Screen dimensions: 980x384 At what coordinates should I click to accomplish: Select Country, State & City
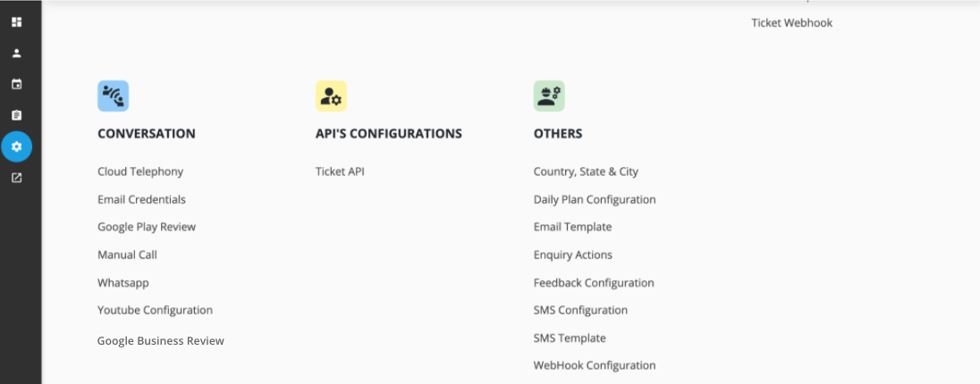(x=587, y=171)
